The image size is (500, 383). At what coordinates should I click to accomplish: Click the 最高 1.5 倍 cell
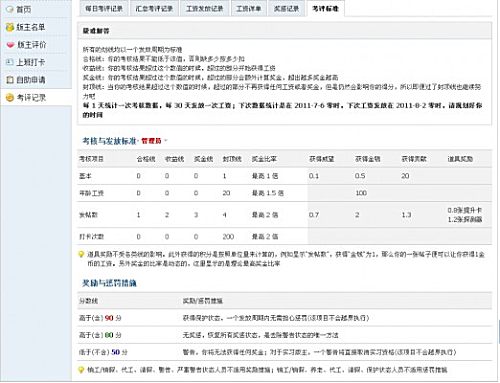click(268, 193)
